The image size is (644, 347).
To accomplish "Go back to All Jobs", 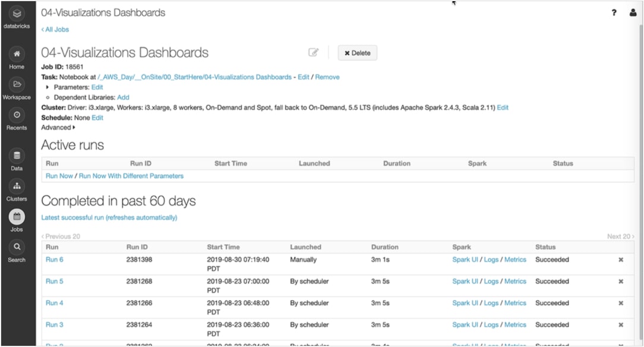I will (x=55, y=29).
